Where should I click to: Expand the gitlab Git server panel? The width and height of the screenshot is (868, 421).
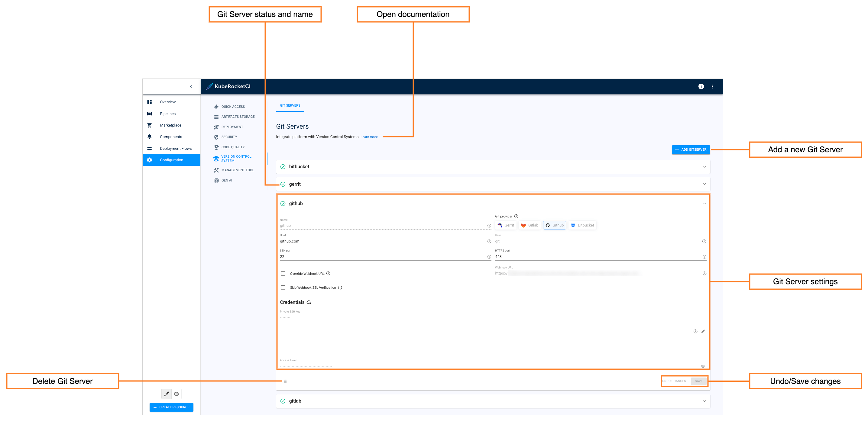pyautogui.click(x=704, y=401)
